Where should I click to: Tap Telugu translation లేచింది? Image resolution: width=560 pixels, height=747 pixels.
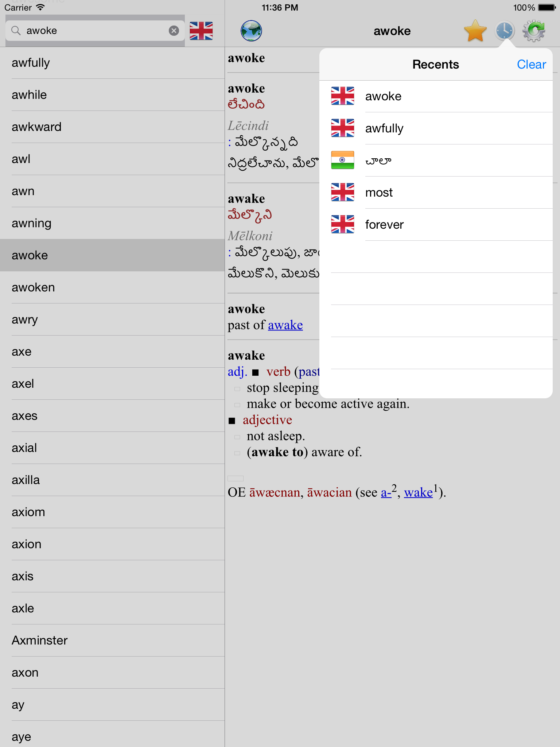246,105
